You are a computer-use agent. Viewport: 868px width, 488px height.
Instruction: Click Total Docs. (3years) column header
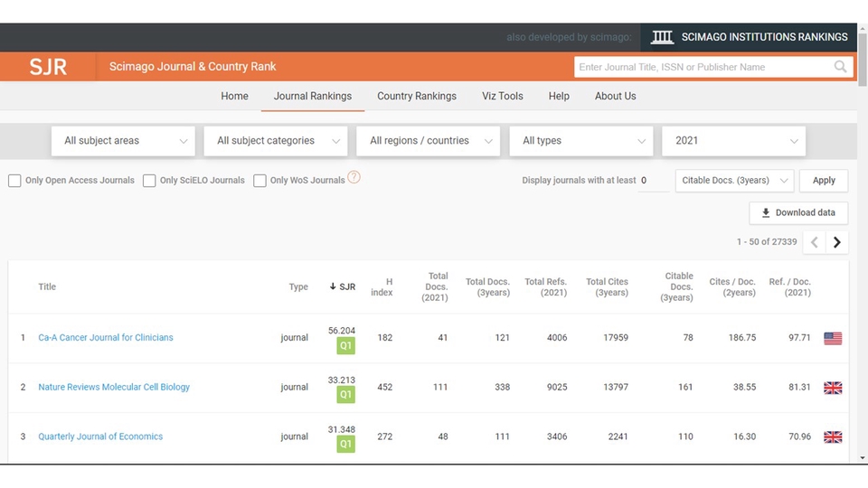point(487,287)
